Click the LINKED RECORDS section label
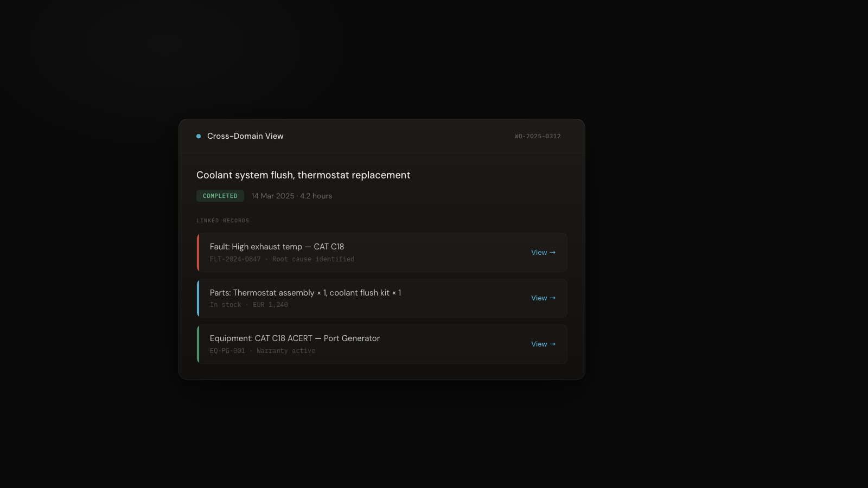This screenshot has width=868, height=488. pyautogui.click(x=223, y=221)
